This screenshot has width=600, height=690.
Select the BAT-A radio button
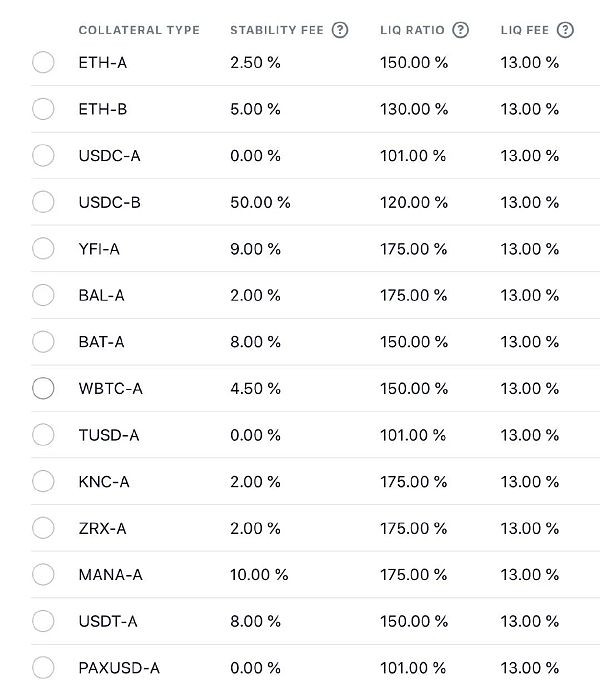click(43, 341)
